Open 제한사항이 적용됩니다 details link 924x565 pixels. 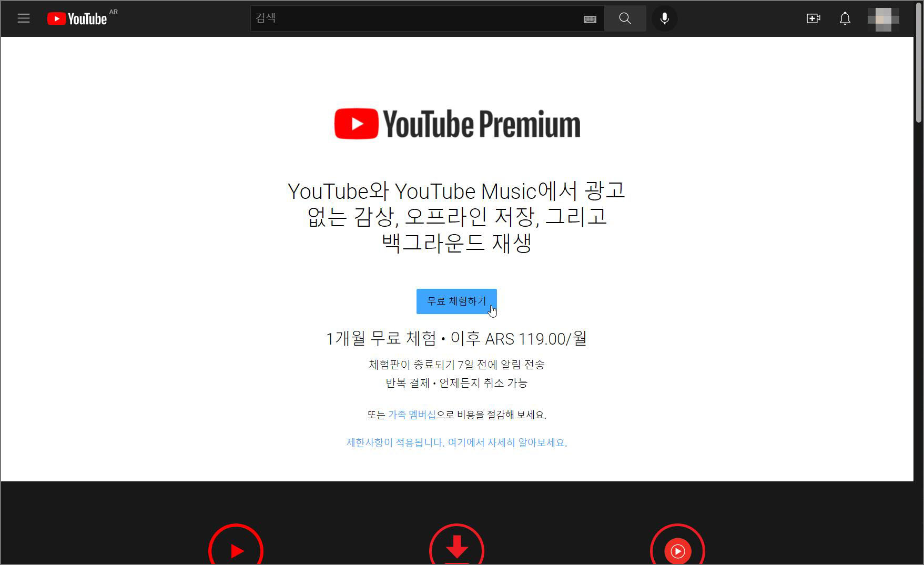tap(456, 442)
